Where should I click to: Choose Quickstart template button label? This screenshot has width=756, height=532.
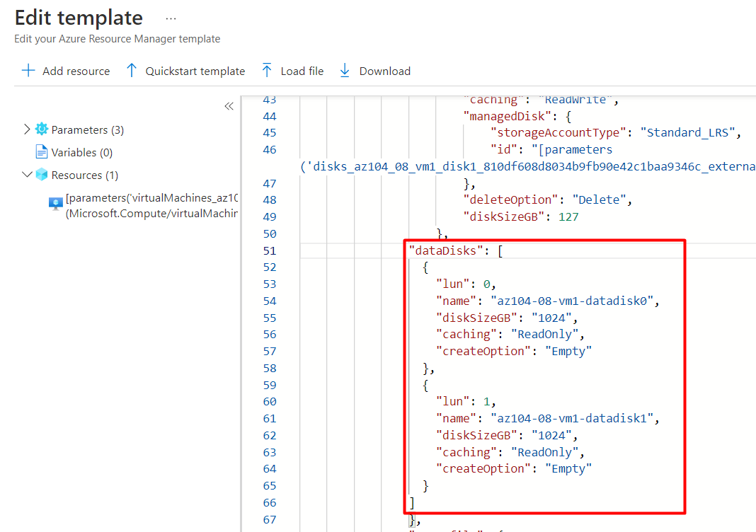[195, 71]
